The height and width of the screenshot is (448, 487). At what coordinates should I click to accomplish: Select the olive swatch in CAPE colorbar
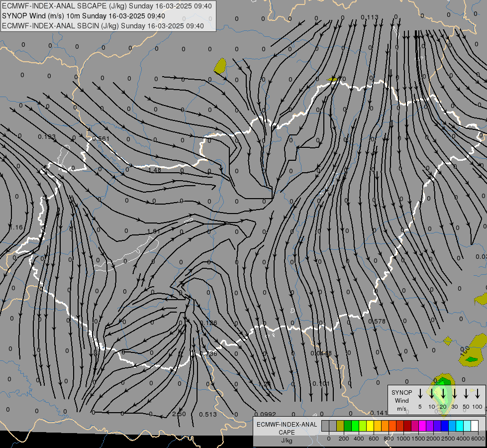point(340,426)
